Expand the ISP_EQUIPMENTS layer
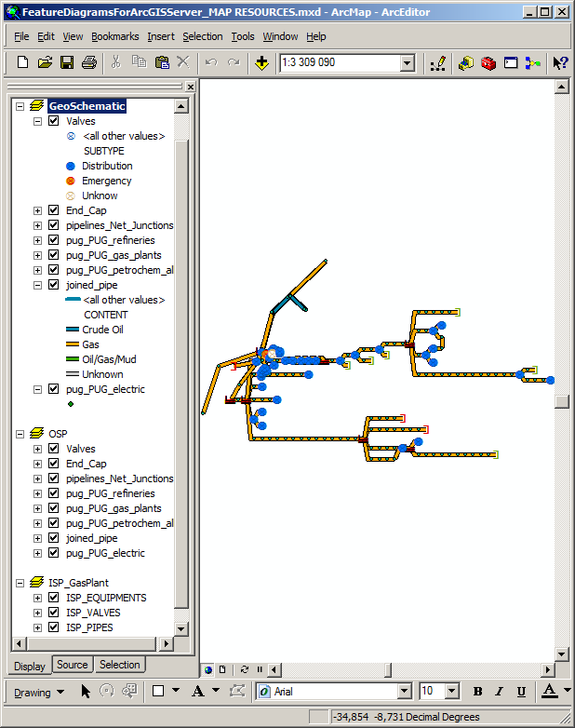 [x=38, y=598]
